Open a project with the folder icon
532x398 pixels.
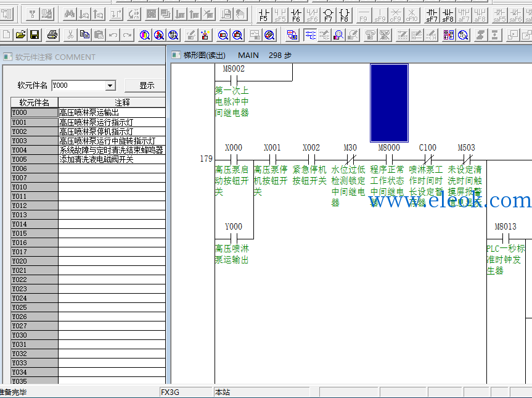pos(20,35)
